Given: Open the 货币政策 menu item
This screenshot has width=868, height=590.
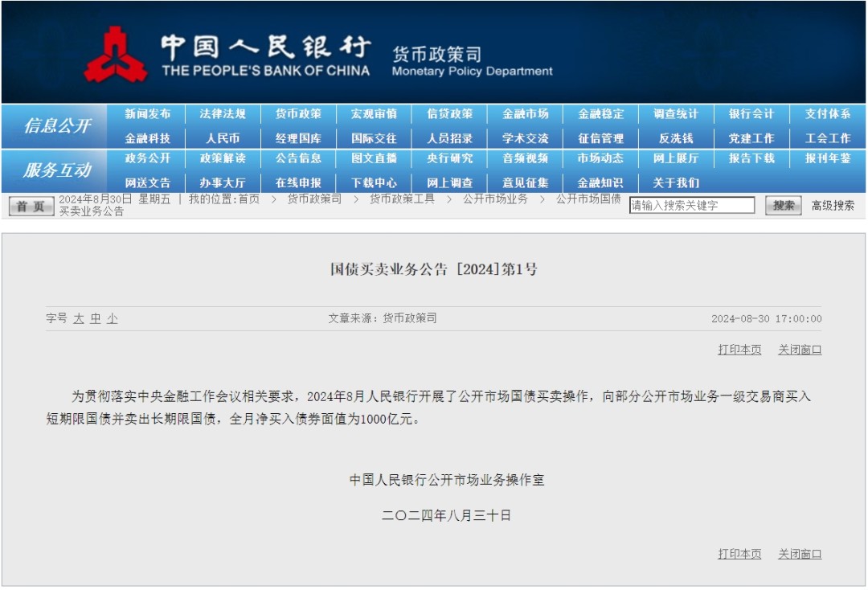Looking at the screenshot, I should pos(298,114).
